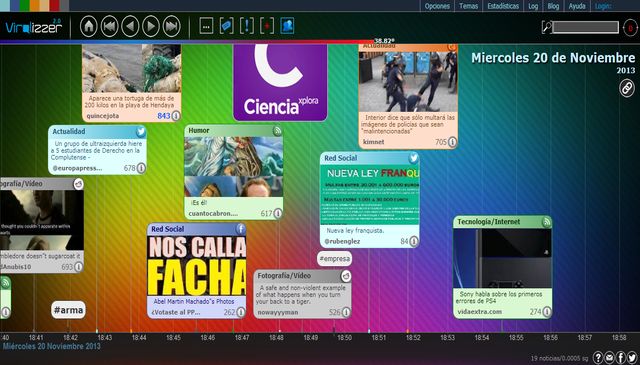Toggle the exclamation alerts icon
The image size is (640, 365).
pyautogui.click(x=247, y=27)
